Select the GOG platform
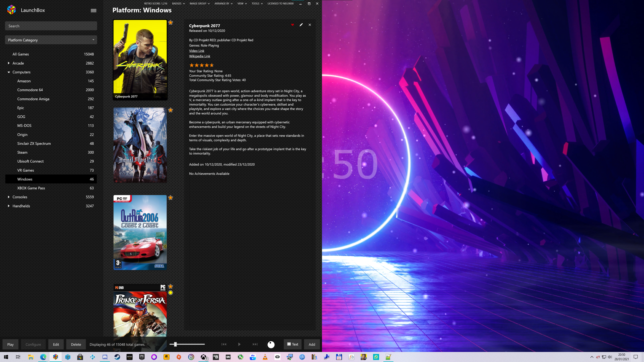 [51, 117]
